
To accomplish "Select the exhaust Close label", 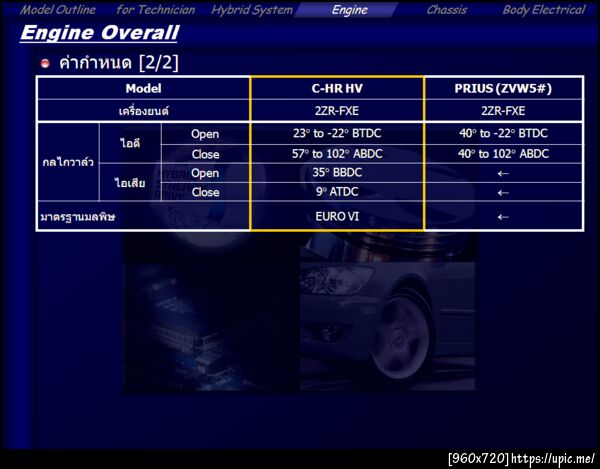I will (x=205, y=192).
